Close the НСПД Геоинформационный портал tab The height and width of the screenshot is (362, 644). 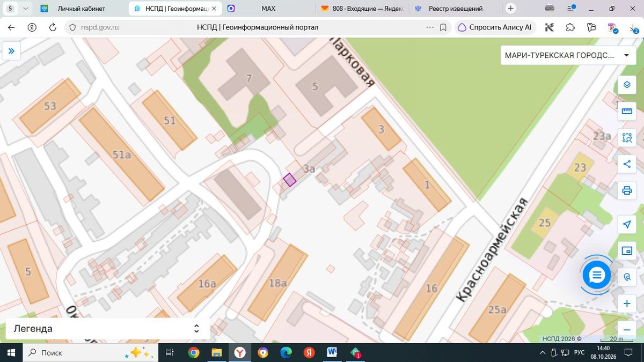[214, 9]
